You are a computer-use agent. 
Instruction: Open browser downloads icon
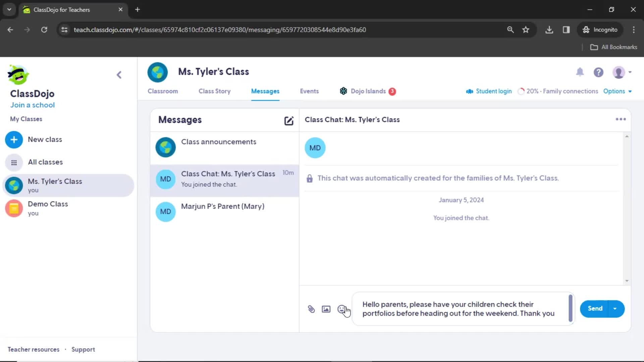(549, 30)
